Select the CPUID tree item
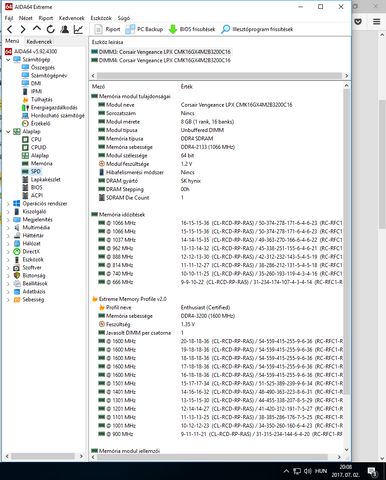This screenshot has height=480, width=386. [x=34, y=147]
